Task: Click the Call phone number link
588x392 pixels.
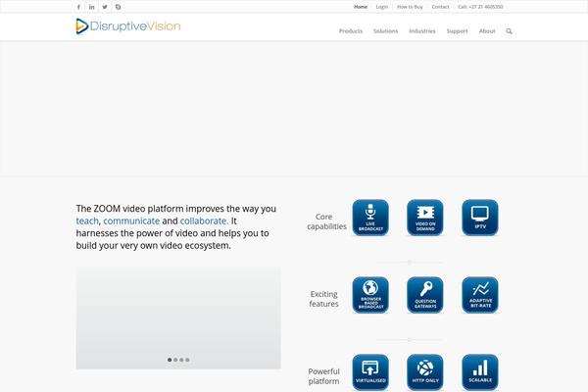Action: click(480, 7)
